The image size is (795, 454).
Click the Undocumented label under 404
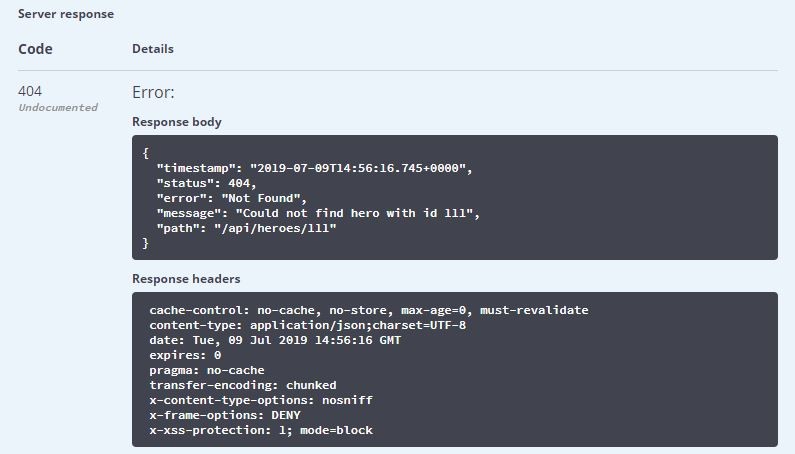[58, 108]
